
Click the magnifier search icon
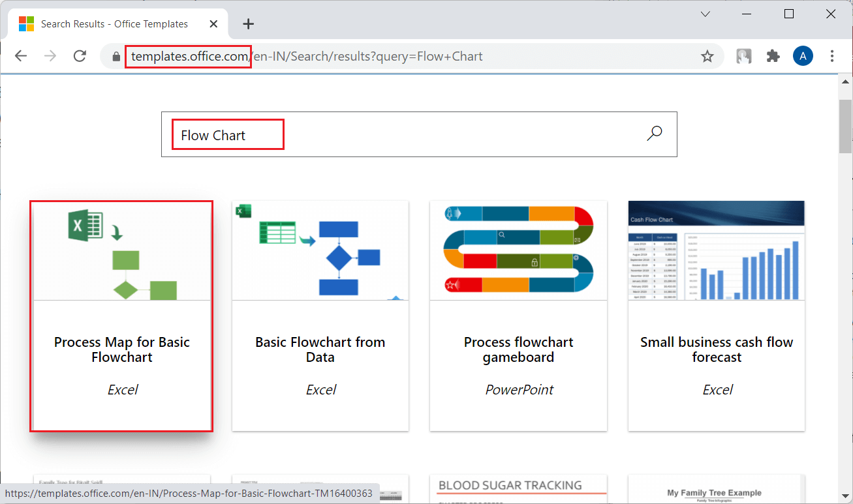(x=654, y=134)
